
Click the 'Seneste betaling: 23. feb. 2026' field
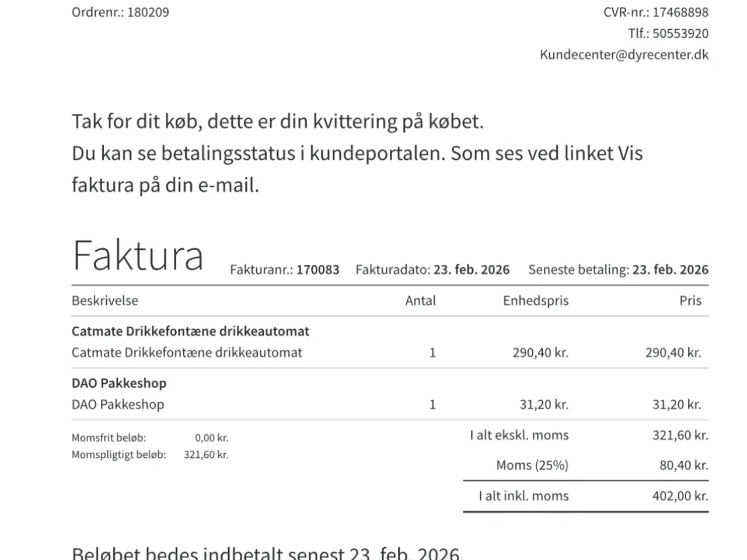pyautogui.click(x=618, y=269)
